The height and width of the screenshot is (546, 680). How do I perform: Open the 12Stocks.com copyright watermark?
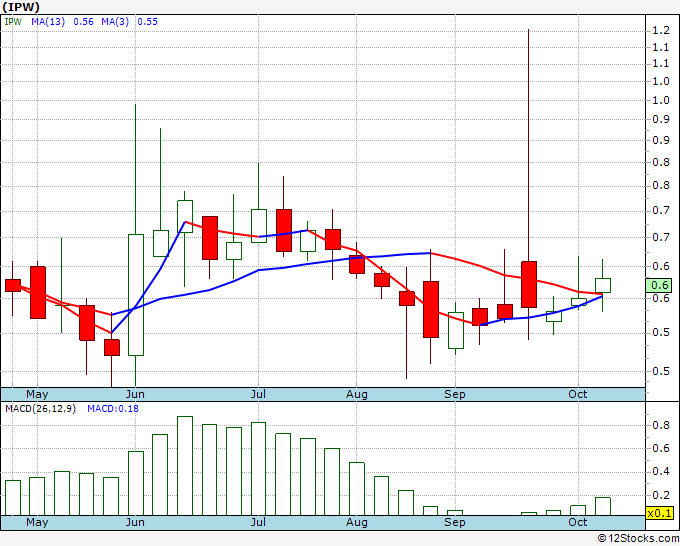coord(640,537)
